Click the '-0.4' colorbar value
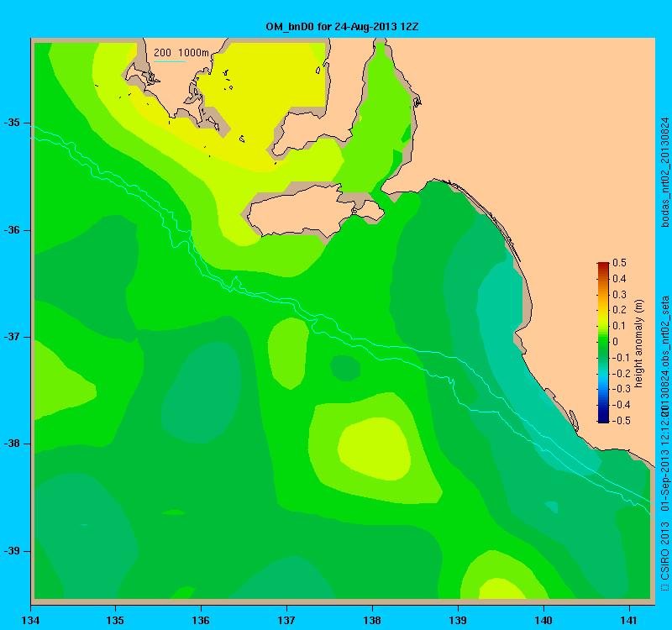The image size is (672, 630). click(x=620, y=405)
